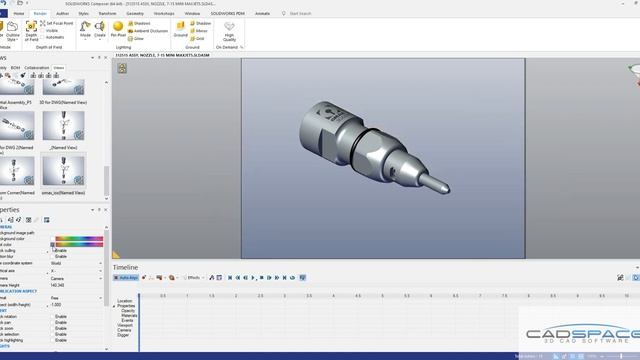The height and width of the screenshot is (360, 640).
Task: Enable the lock selection checkbox
Action: (x=53, y=334)
